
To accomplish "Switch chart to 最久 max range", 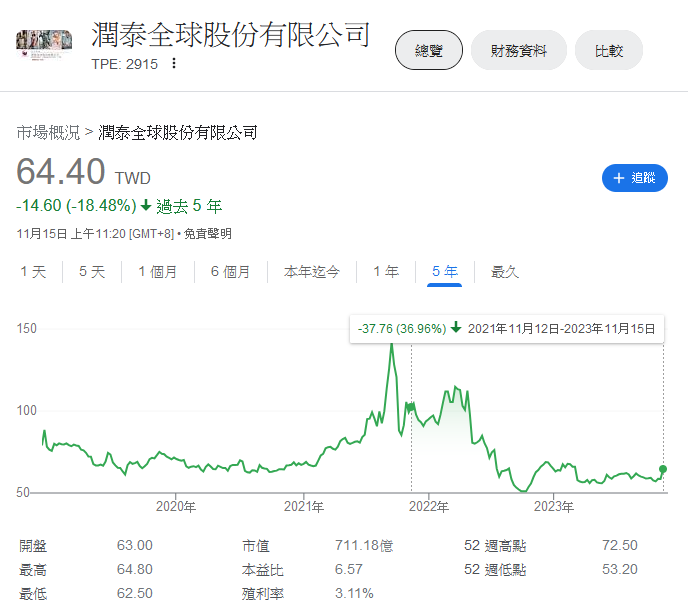I will coord(505,271).
